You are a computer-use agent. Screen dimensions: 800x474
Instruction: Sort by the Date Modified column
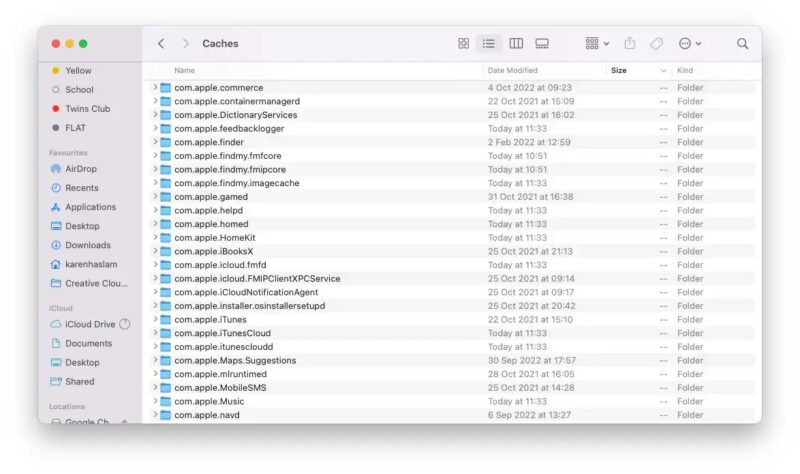(512, 71)
